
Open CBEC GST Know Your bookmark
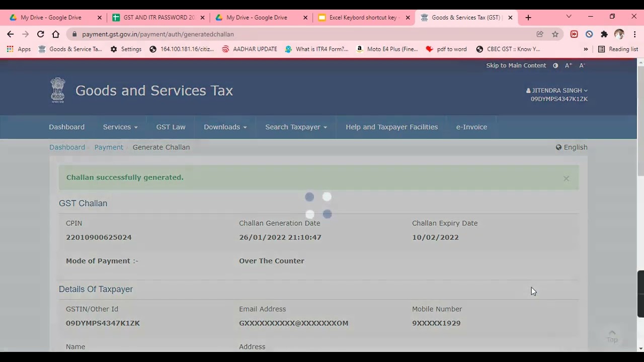(508, 49)
